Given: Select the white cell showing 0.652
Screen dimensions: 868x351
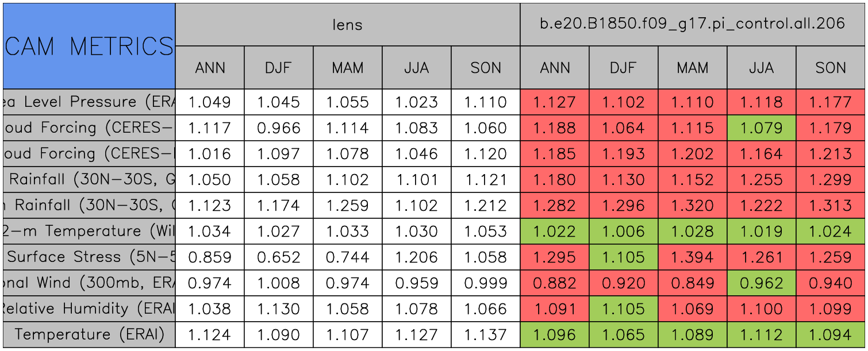Looking at the screenshot, I should [278, 257].
